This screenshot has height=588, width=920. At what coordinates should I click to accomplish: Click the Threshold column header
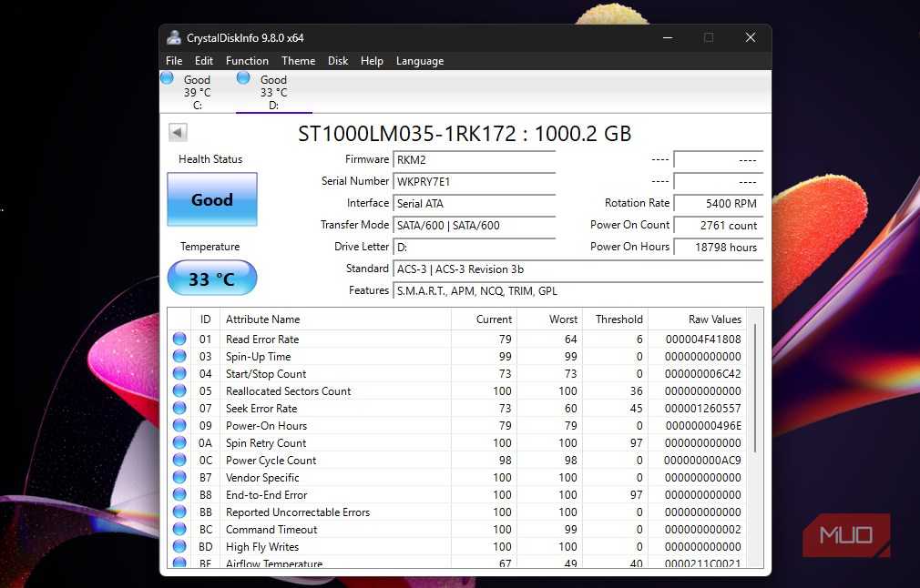pyautogui.click(x=615, y=319)
